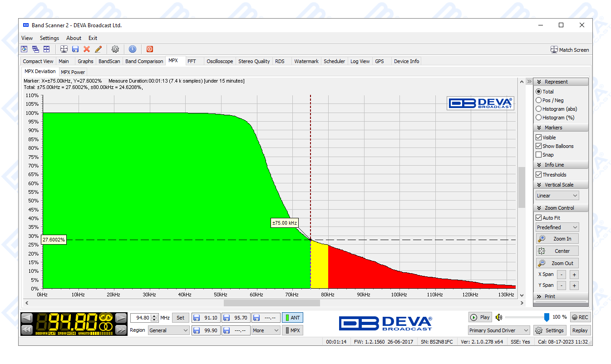
Task: Click the frequency MHz input field
Action: [x=141, y=318]
